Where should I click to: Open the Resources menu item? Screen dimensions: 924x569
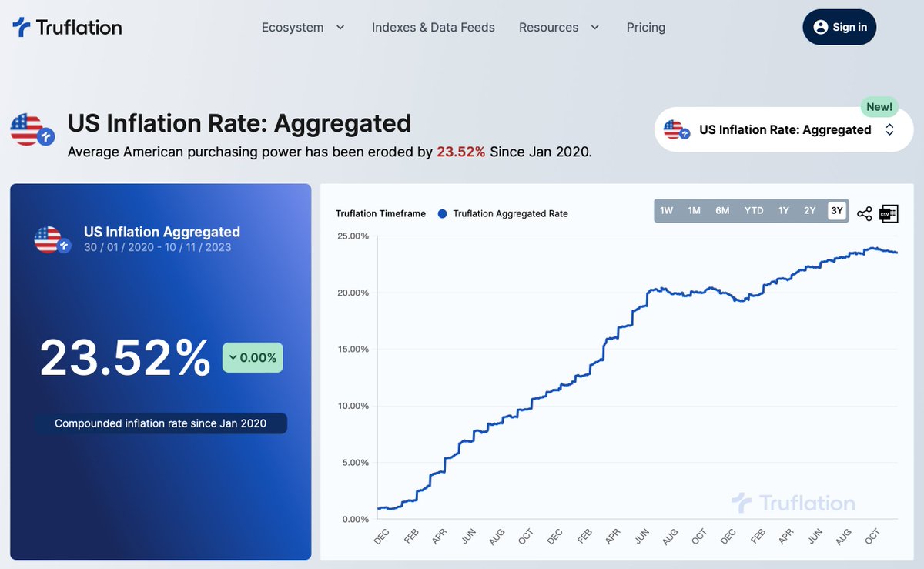(548, 28)
